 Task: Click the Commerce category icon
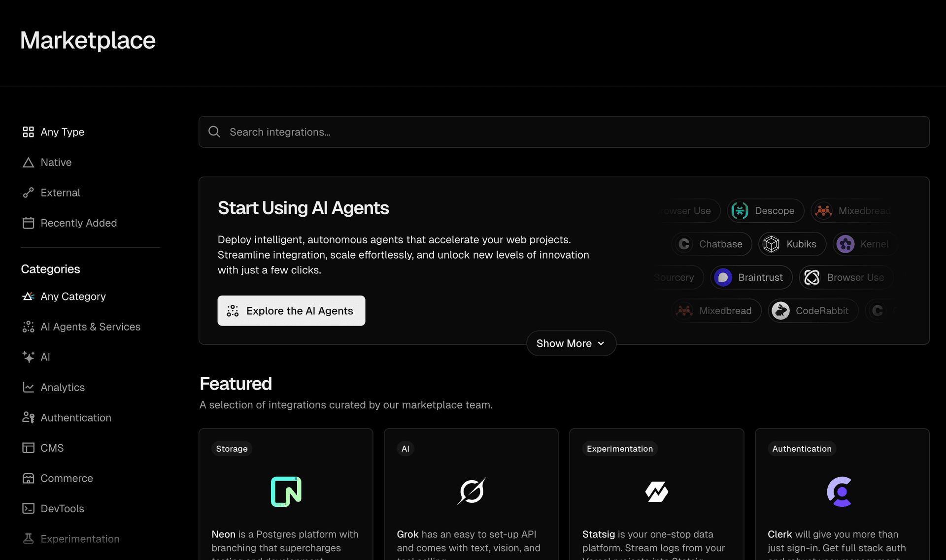tap(28, 478)
